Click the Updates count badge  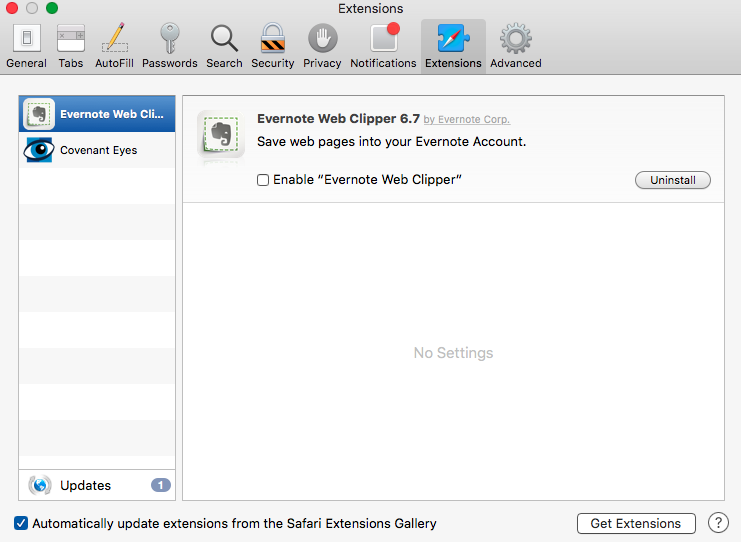(x=160, y=485)
